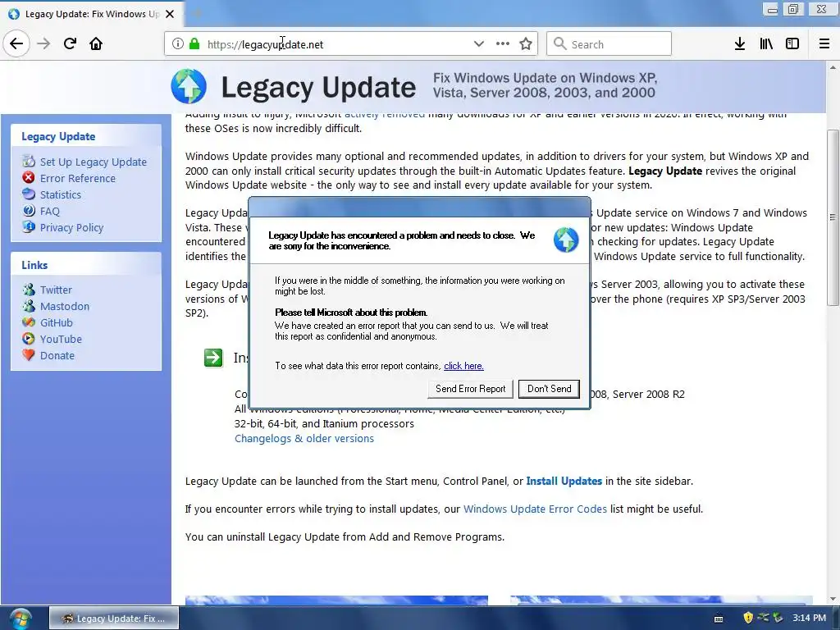840x630 pixels.
Task: Open Set Up Legacy Update sidebar link
Action: [x=94, y=162]
